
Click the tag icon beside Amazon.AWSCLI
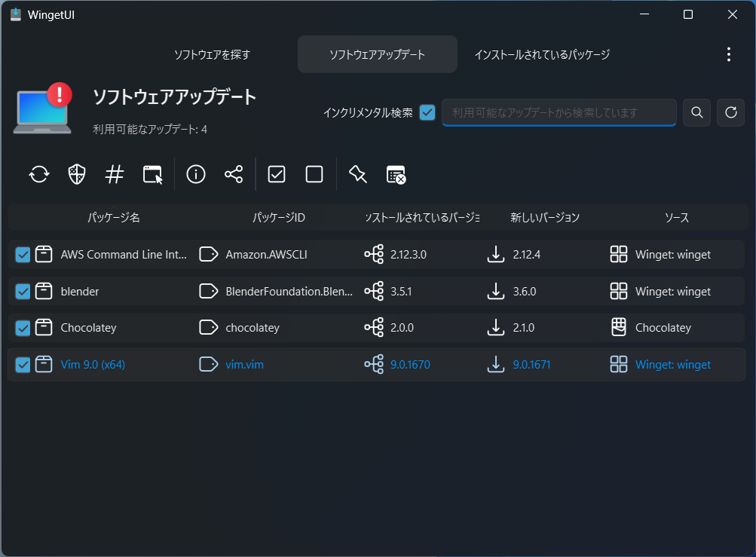click(208, 254)
